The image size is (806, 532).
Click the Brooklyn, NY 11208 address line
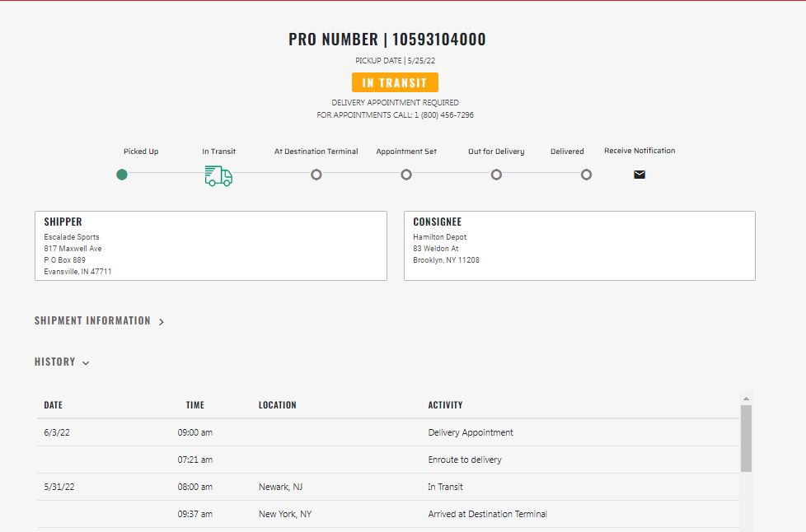point(446,260)
